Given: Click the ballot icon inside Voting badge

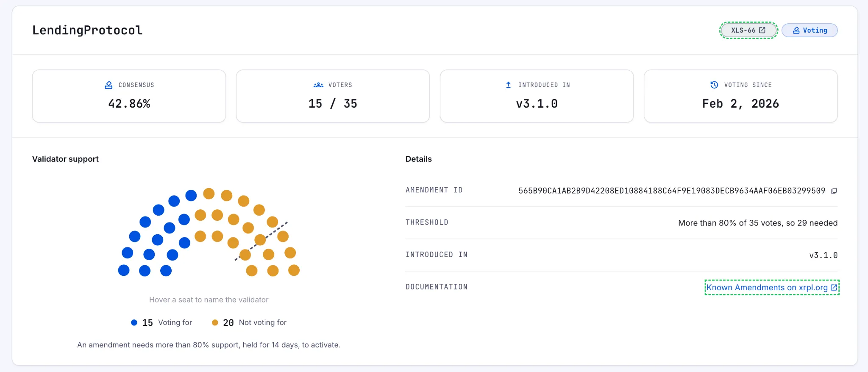Looking at the screenshot, I should pyautogui.click(x=796, y=30).
